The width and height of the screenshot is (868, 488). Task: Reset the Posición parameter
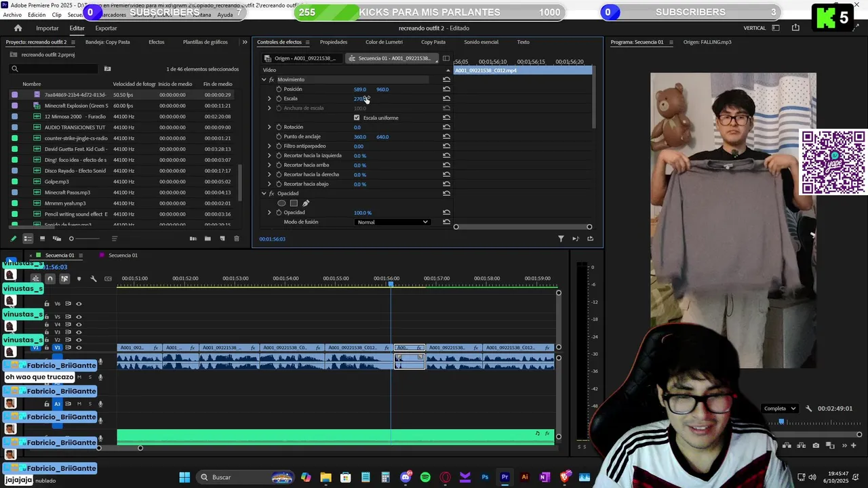click(446, 89)
